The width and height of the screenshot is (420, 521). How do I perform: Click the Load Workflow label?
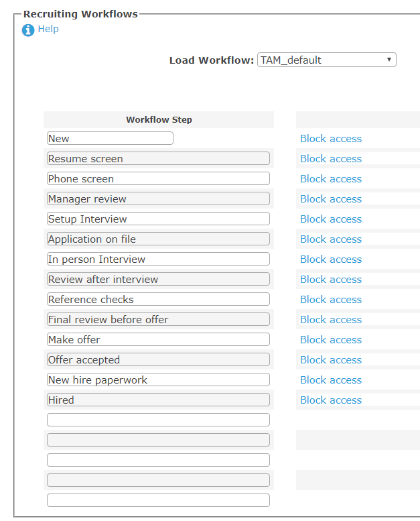pos(212,60)
